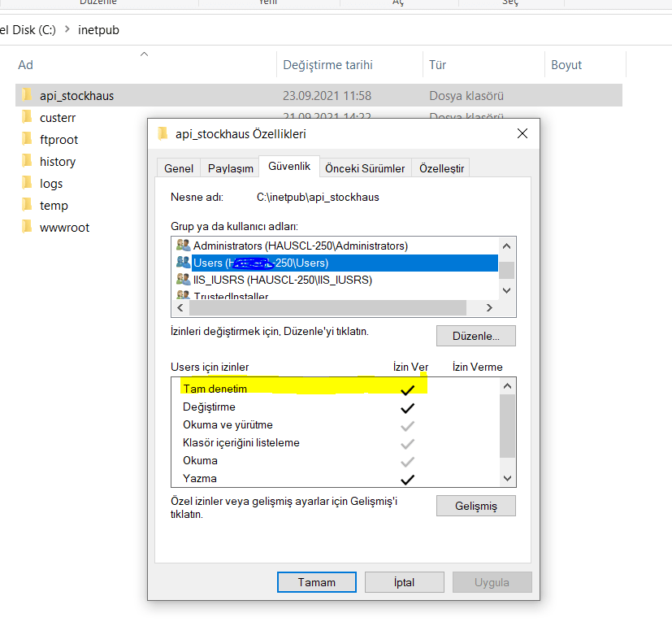This screenshot has width=672, height=622.
Task: Click the IIS_IUSRS group icon
Action: pyautogui.click(x=183, y=280)
